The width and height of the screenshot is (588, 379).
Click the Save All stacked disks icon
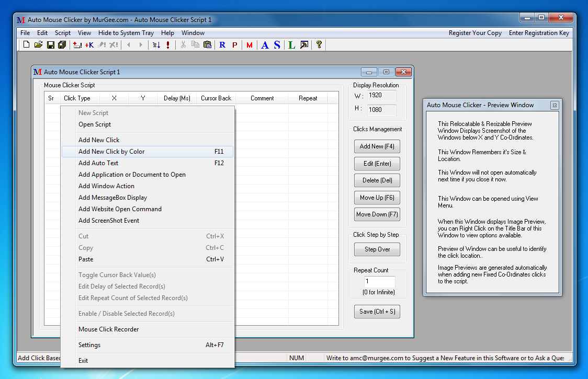62,44
